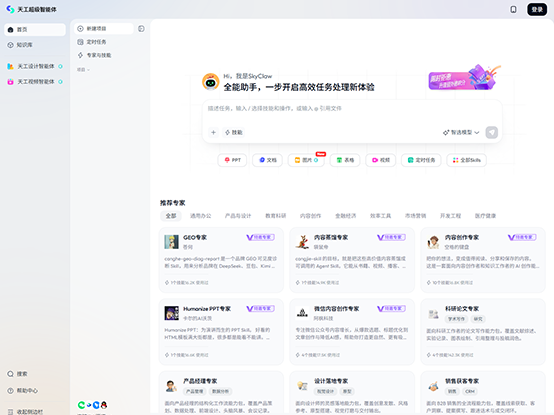Image resolution: width=554 pixels, height=415 pixels.
Task: Click the blue shield icon at panel bottom
Action: pyautogui.click(x=96, y=405)
